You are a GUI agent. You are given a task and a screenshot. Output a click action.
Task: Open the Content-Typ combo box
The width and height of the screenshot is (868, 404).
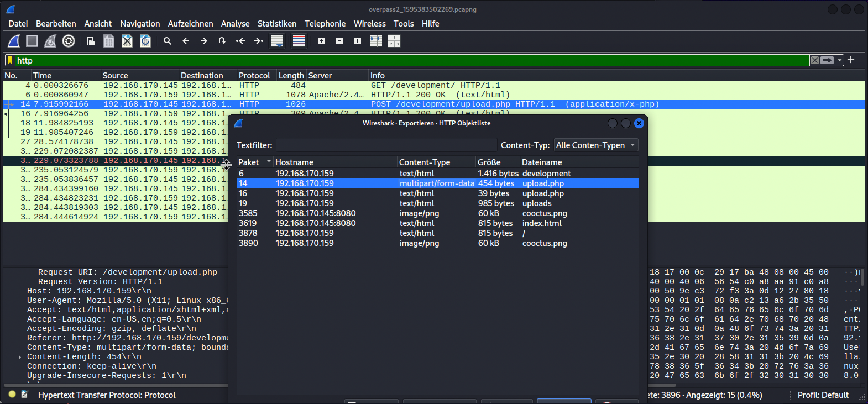(596, 145)
